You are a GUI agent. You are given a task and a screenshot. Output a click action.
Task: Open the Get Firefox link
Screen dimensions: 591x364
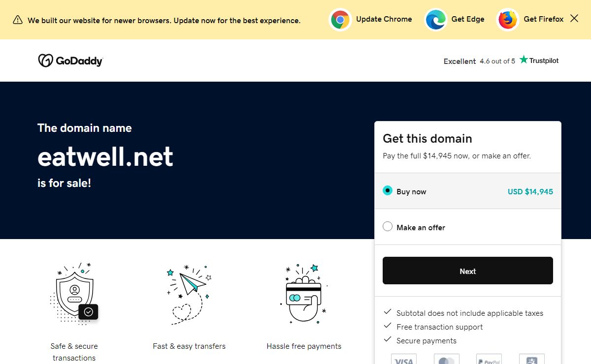544,19
